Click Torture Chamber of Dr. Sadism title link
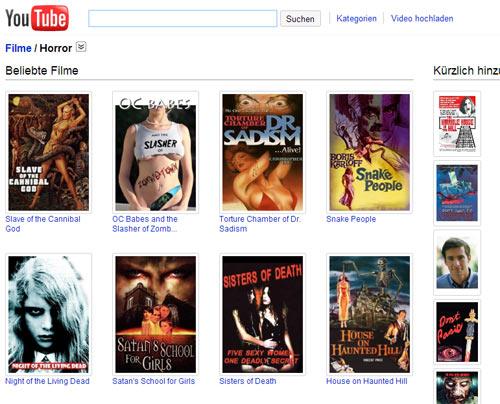Screen dimensions: 500x404 [x=260, y=224]
